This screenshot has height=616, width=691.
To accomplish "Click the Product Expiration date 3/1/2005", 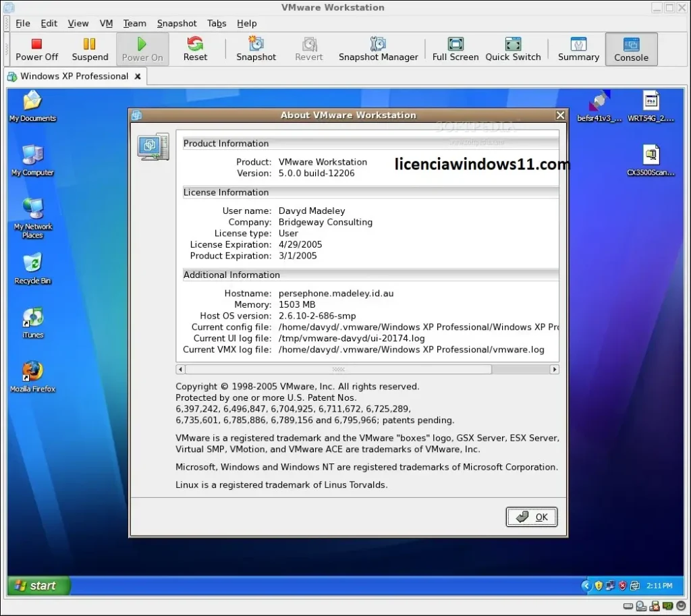I will (298, 256).
